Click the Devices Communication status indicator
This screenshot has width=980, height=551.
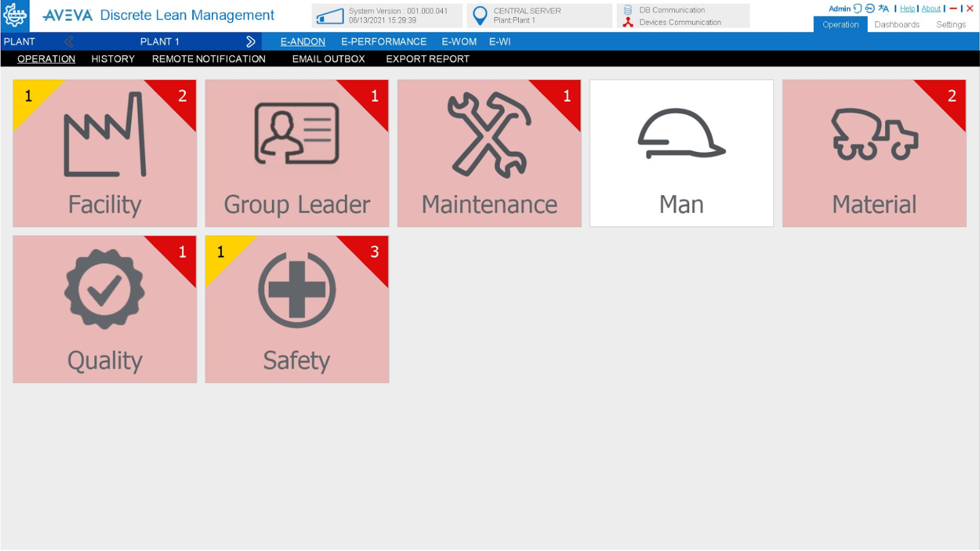pos(628,22)
